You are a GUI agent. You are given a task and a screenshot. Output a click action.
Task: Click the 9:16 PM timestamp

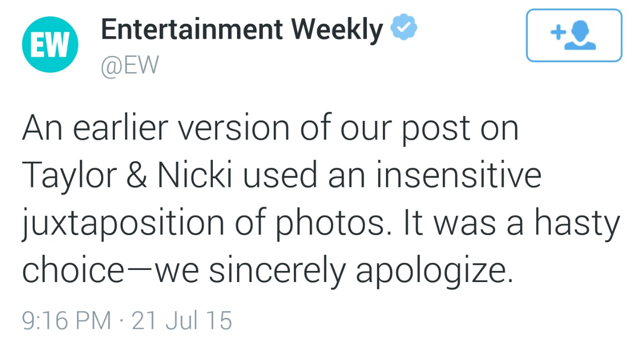coord(66,320)
